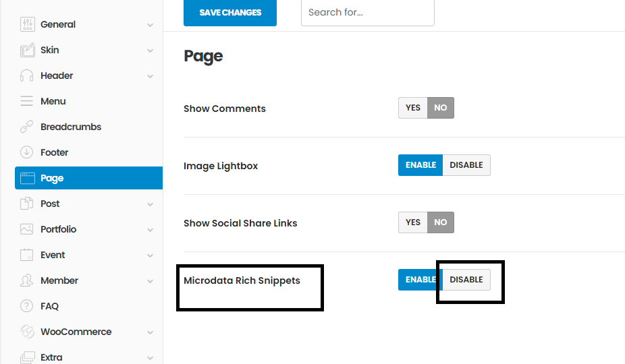The image size is (625, 364).
Task: Click the Portfolio image icon
Action: [27, 229]
